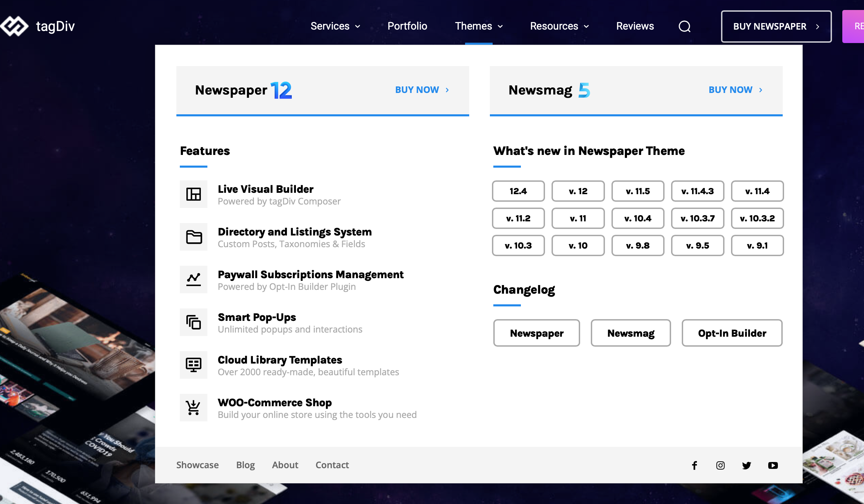
Task: Open the Instagram social icon
Action: coord(720,465)
